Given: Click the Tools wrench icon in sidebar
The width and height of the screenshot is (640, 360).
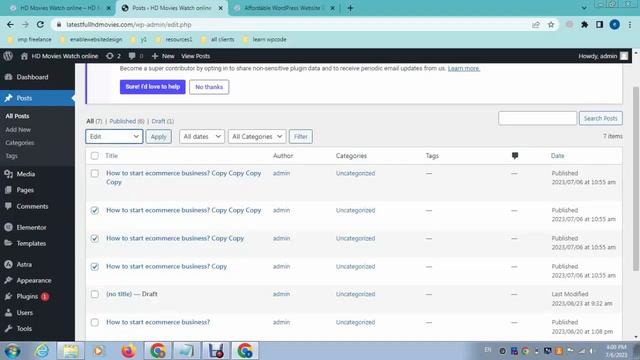Looking at the screenshot, I should click(x=8, y=328).
